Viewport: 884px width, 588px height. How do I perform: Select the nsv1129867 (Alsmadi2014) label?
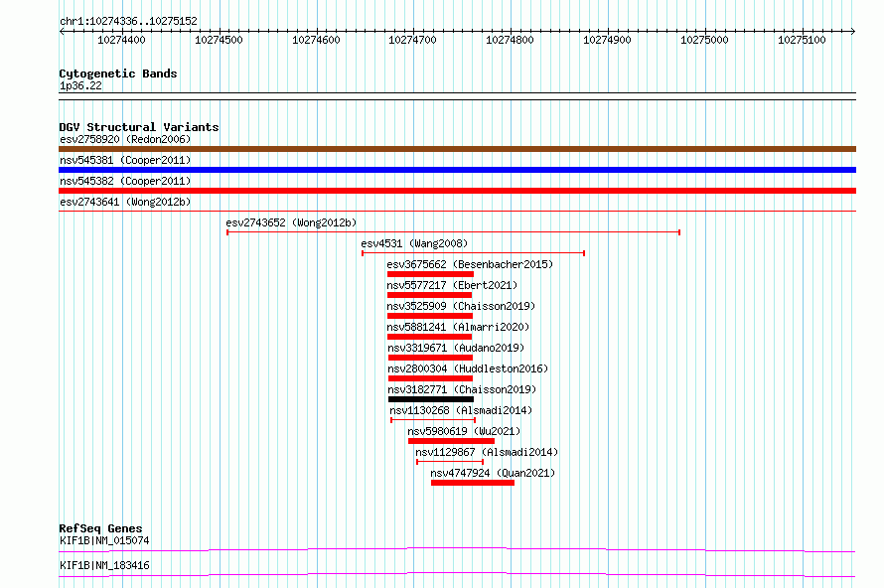[487, 452]
